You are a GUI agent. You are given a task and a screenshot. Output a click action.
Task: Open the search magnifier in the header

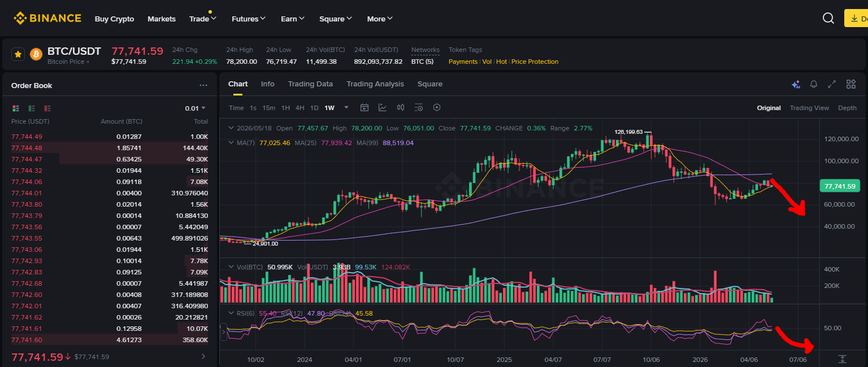click(828, 18)
